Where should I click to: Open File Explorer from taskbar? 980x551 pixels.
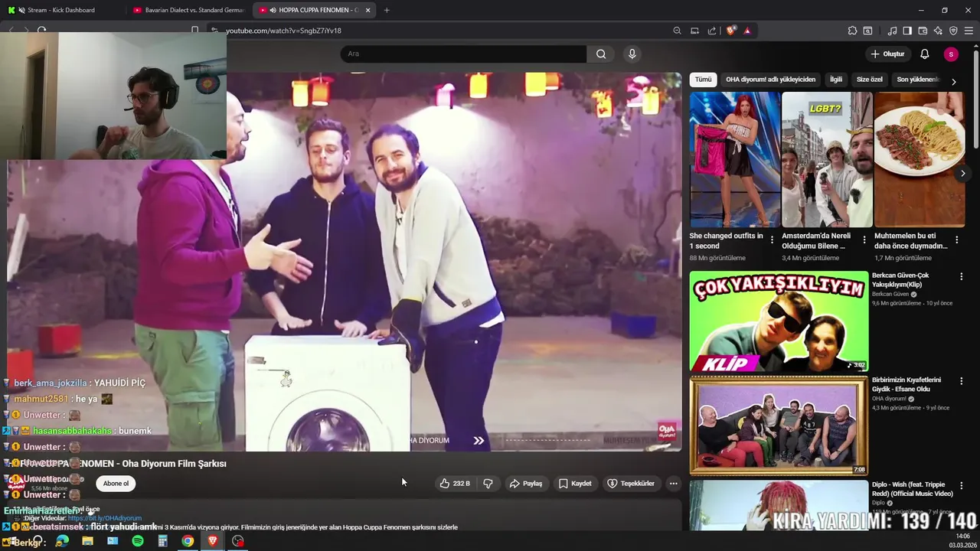tap(87, 541)
